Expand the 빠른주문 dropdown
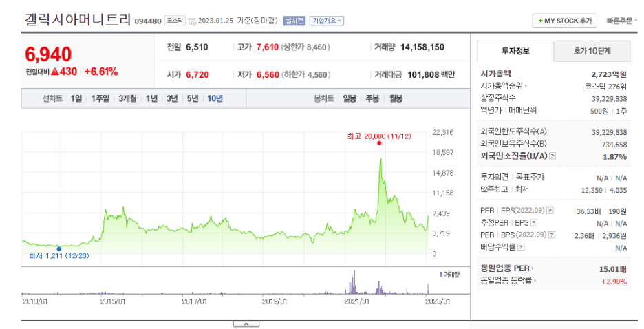This screenshot has width=644, height=329. pyautogui.click(x=622, y=21)
